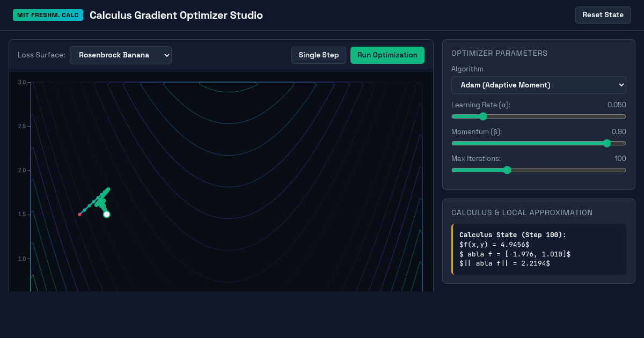Start Run Optimization
644x338 pixels.
tap(387, 55)
